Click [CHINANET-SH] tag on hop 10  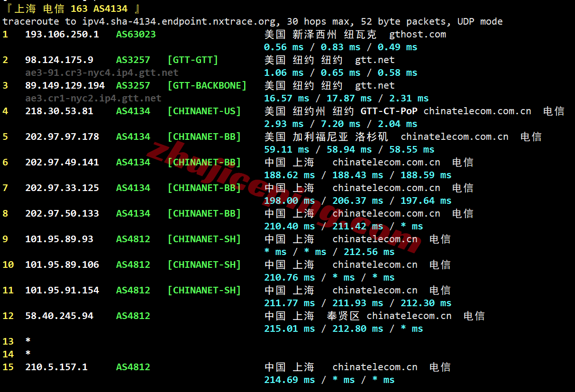point(204,264)
